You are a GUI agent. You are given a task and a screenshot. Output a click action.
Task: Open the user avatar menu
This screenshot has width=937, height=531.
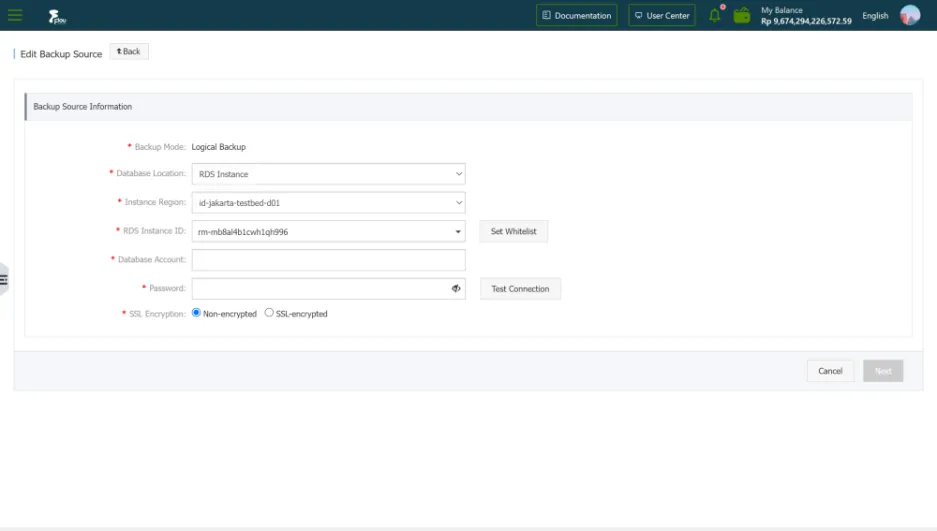[x=910, y=15]
